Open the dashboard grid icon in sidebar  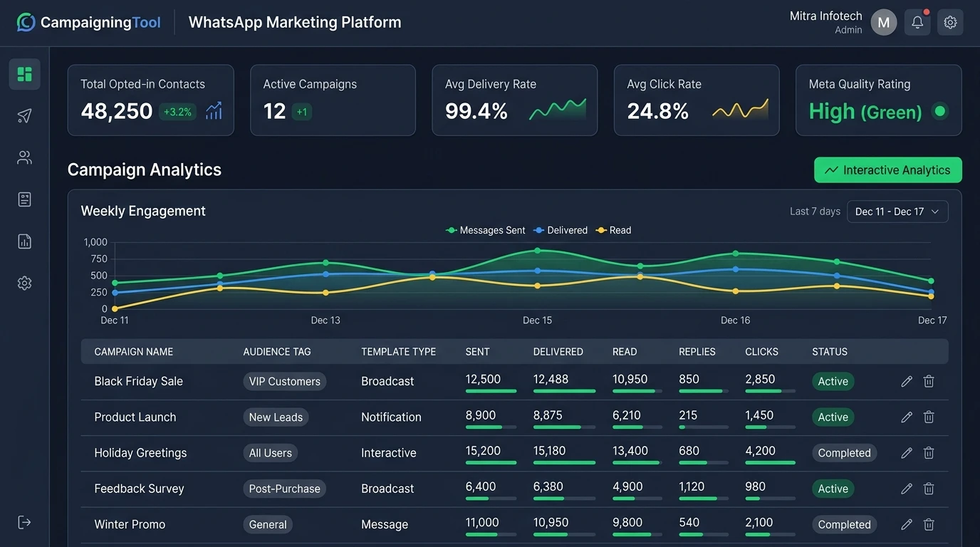(25, 74)
